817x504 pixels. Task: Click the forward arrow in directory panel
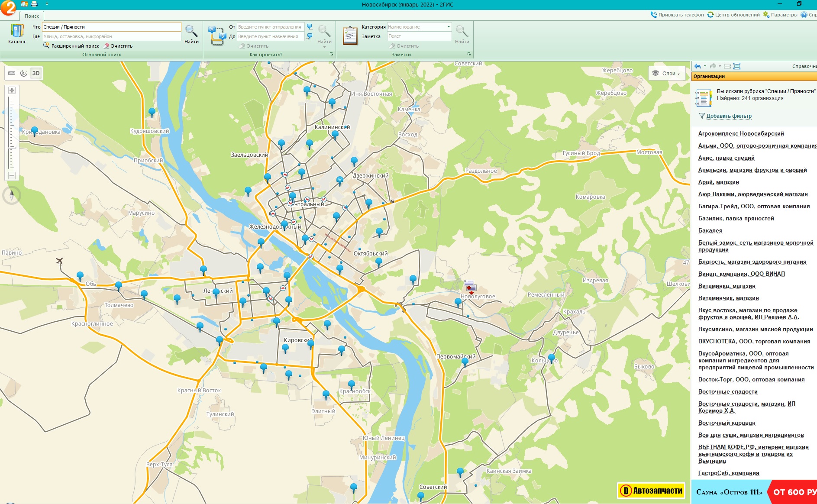pos(713,66)
